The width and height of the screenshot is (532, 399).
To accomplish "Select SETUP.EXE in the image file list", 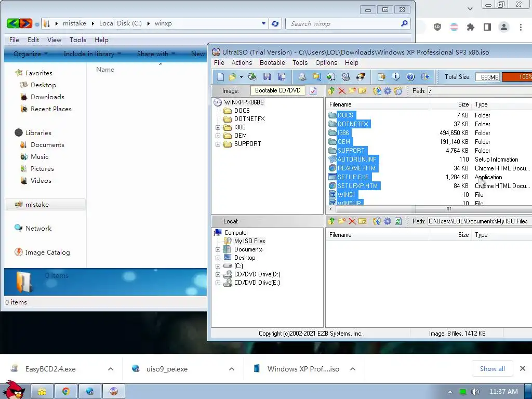I will [353, 177].
